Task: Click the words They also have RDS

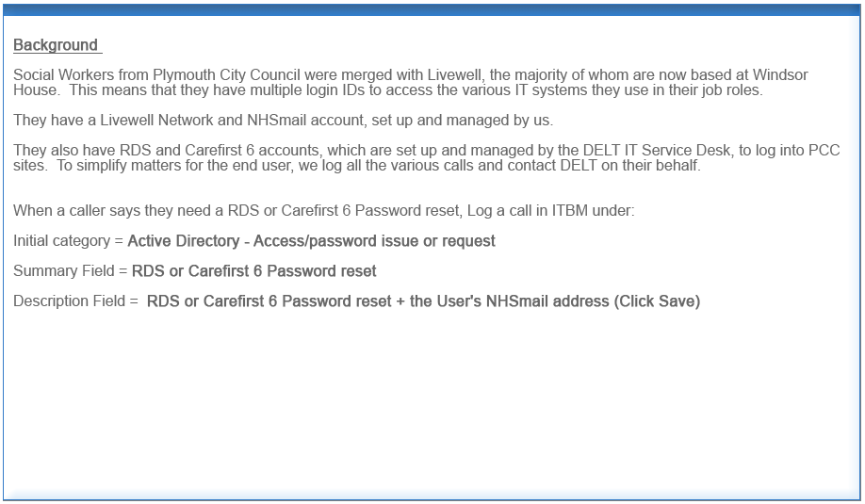Action: pos(82,151)
